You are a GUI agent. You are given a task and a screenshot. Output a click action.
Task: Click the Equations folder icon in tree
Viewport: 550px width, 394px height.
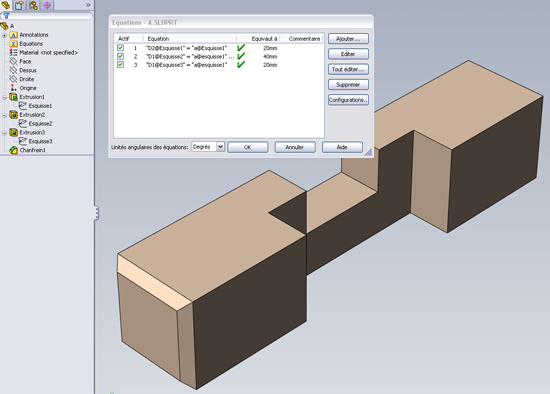(13, 44)
